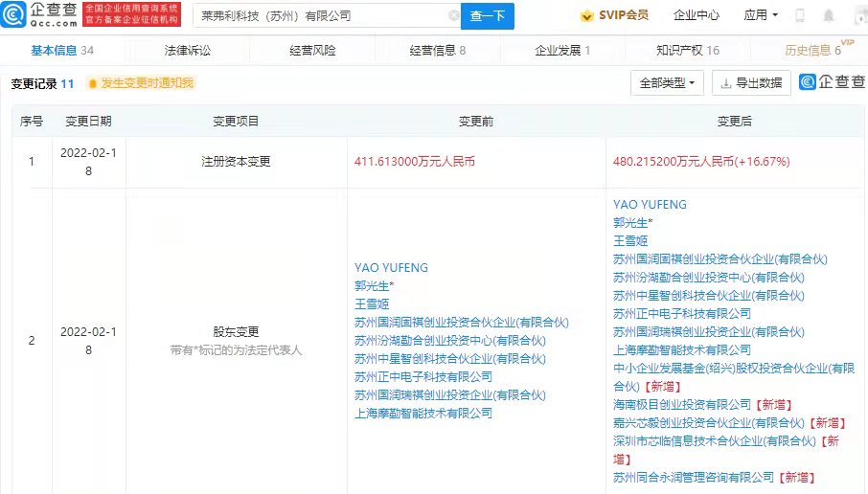
Task: Open 深圳市芯临信息技术合伙企业 link
Action: [714, 441]
